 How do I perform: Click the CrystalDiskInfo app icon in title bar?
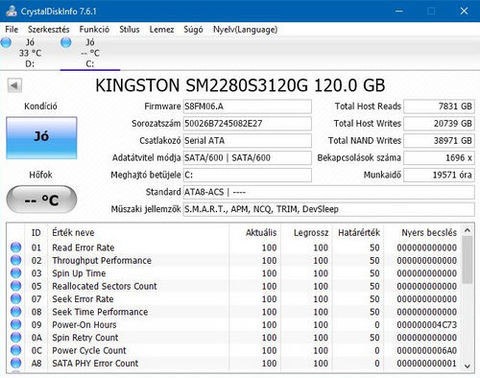[11, 11]
